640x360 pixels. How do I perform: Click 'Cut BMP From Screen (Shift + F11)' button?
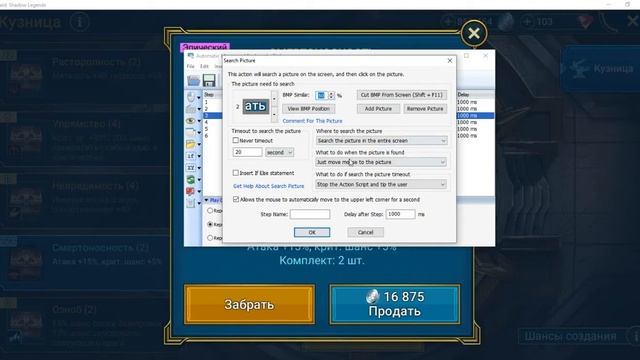402,95
